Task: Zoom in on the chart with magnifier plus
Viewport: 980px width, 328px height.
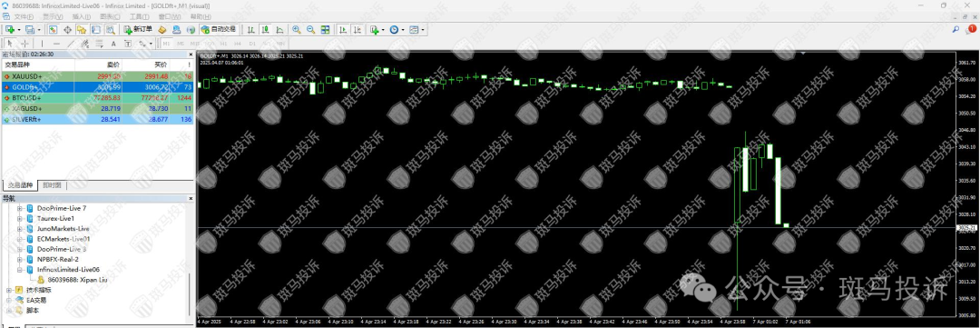Action: click(x=296, y=29)
